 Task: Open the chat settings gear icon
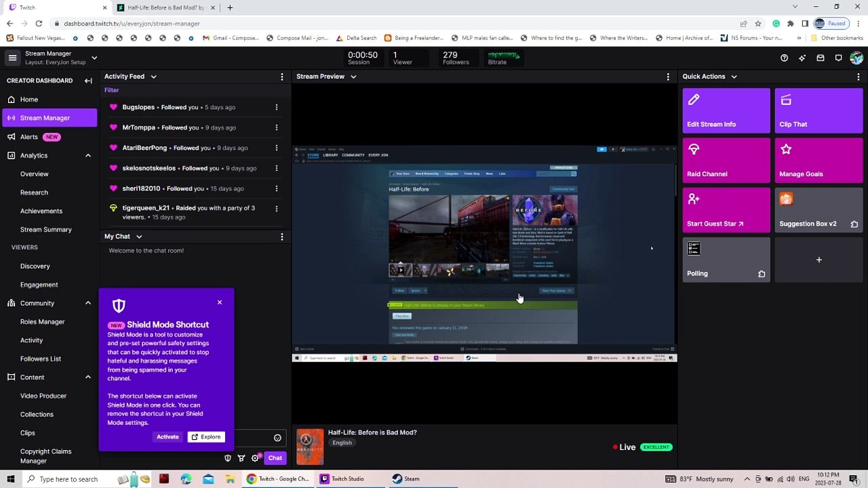[x=255, y=458]
